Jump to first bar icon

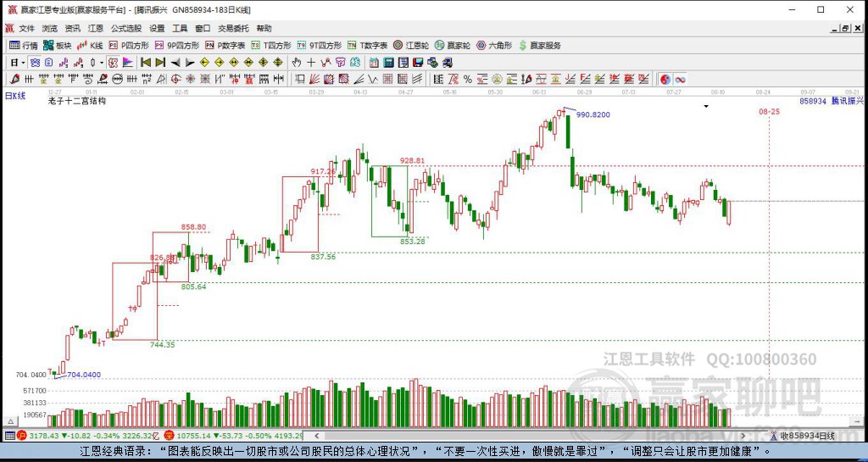pos(146,63)
